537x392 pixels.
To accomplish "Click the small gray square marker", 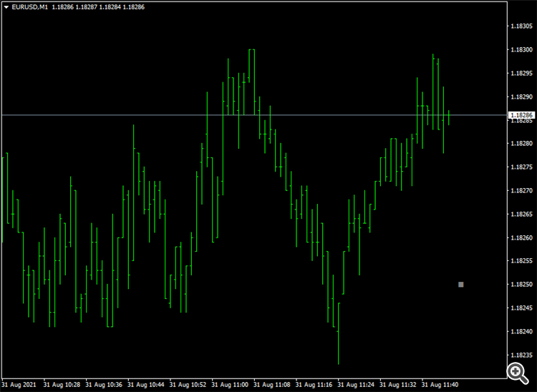I will (460, 284).
